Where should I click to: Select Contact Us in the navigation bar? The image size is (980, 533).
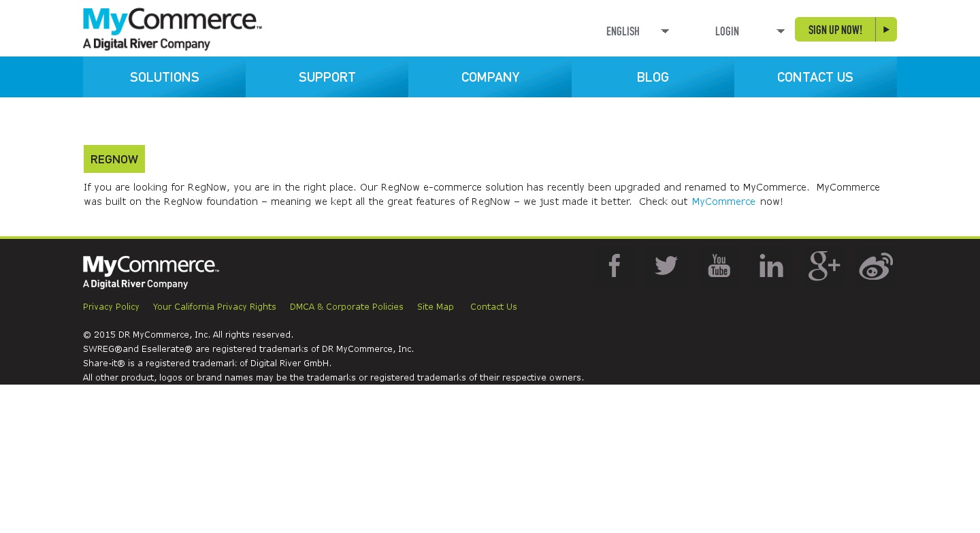click(x=815, y=77)
